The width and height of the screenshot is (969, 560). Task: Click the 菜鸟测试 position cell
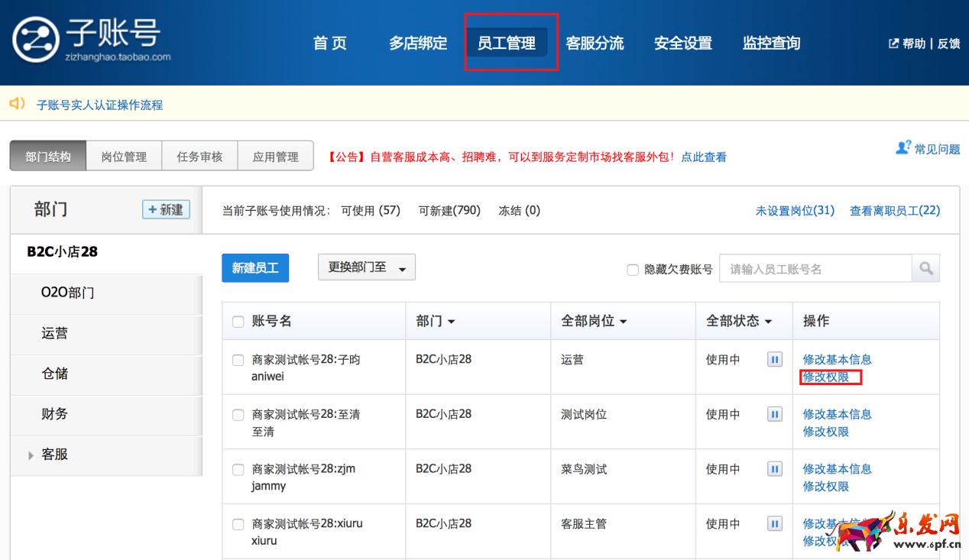(x=584, y=469)
